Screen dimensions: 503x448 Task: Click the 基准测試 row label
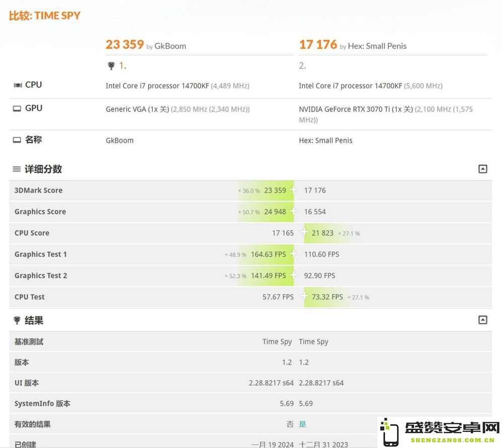coord(29,342)
